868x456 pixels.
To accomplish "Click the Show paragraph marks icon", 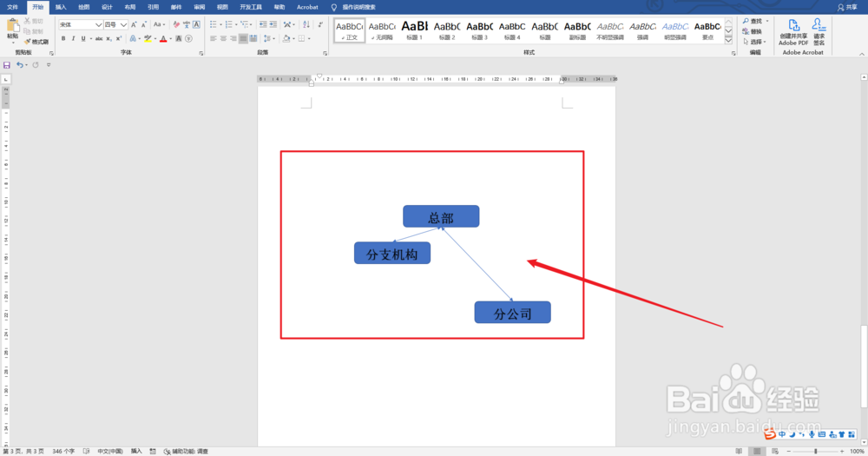I will click(x=320, y=25).
